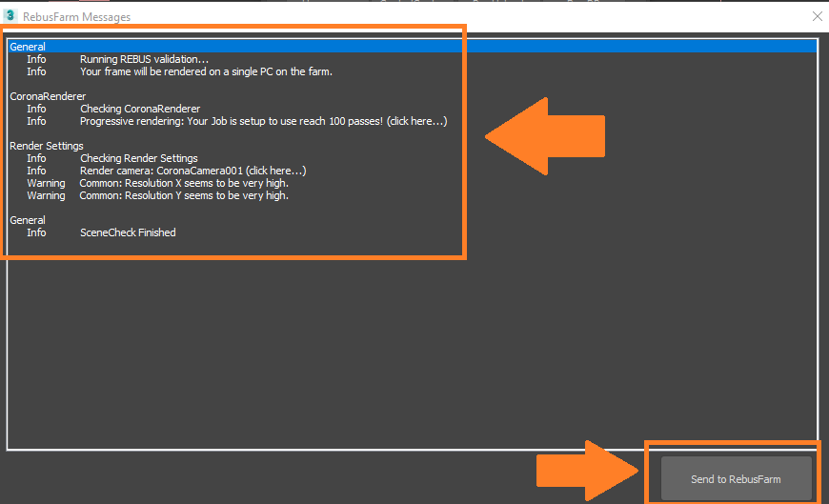This screenshot has width=829, height=504.
Task: Select the lower General section header
Action: (x=28, y=220)
